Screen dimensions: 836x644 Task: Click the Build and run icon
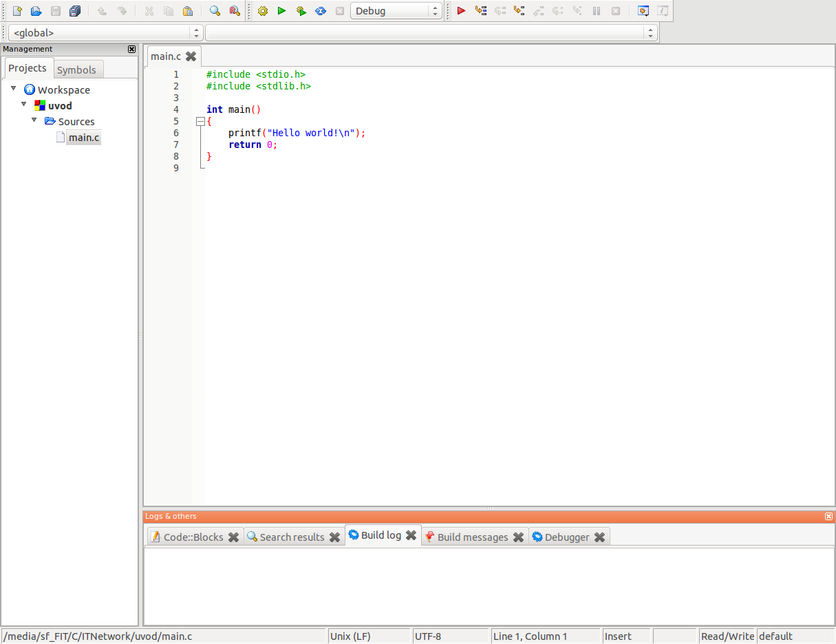tap(301, 11)
